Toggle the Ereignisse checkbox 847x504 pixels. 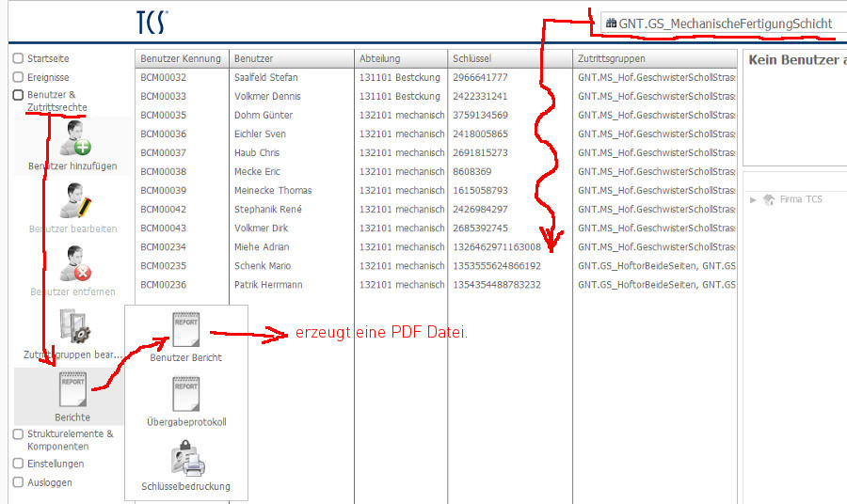[x=18, y=77]
